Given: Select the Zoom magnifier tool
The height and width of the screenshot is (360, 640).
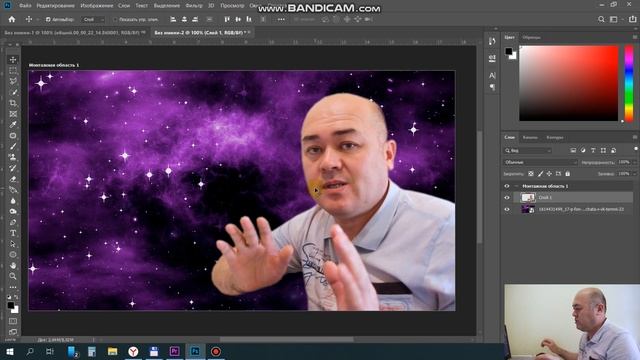Looking at the screenshot, I should tap(13, 276).
